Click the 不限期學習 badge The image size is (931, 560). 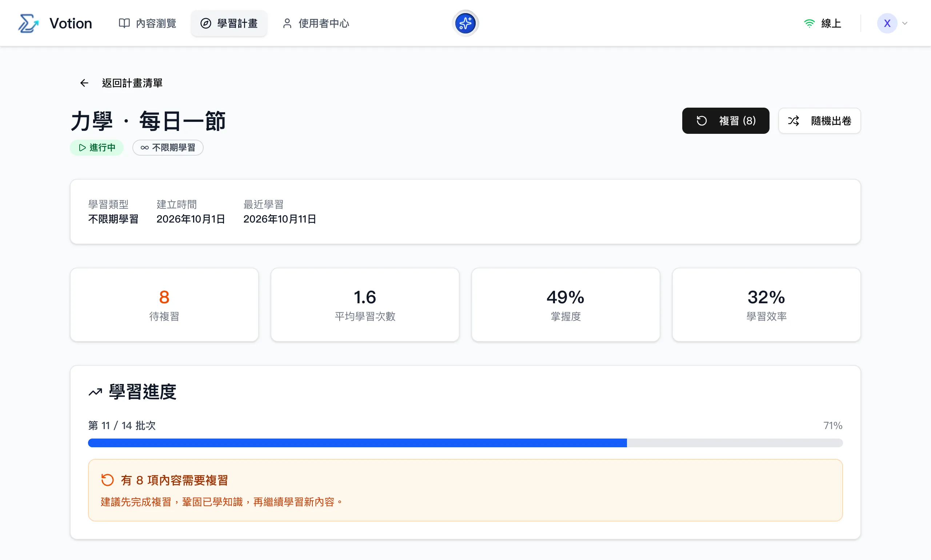(x=168, y=148)
